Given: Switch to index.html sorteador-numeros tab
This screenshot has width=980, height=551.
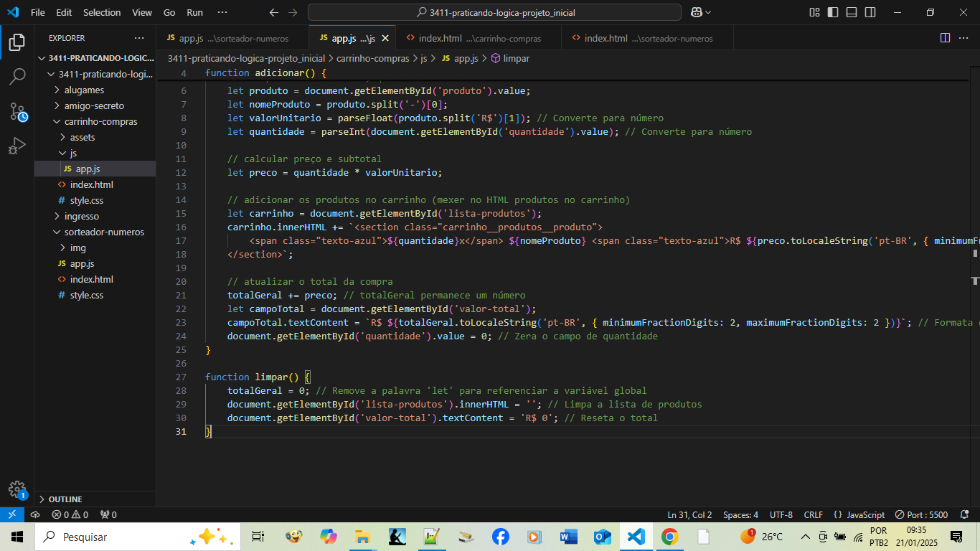Looking at the screenshot, I should [648, 38].
